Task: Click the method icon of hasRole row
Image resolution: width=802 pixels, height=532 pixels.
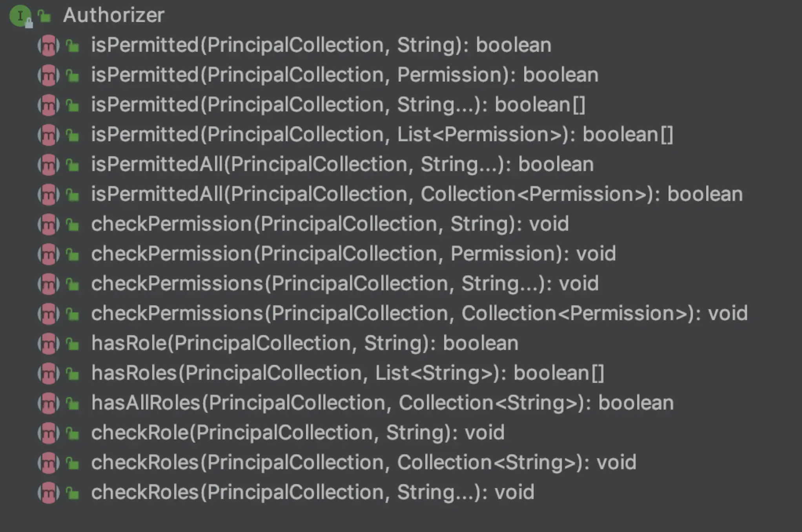Action: (49, 344)
